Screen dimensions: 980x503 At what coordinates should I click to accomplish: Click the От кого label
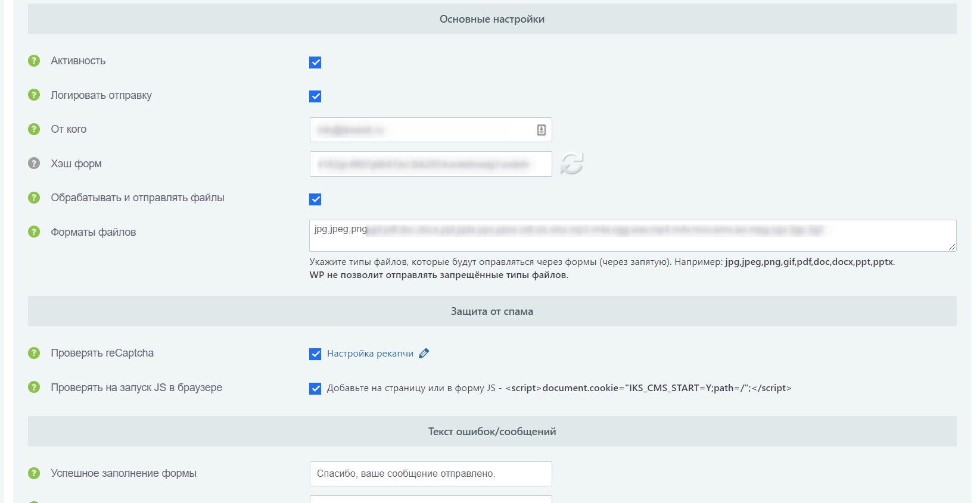69,129
